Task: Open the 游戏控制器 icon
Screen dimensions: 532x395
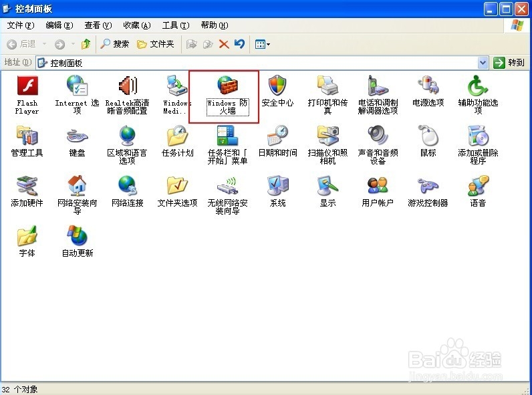Action: click(428, 186)
